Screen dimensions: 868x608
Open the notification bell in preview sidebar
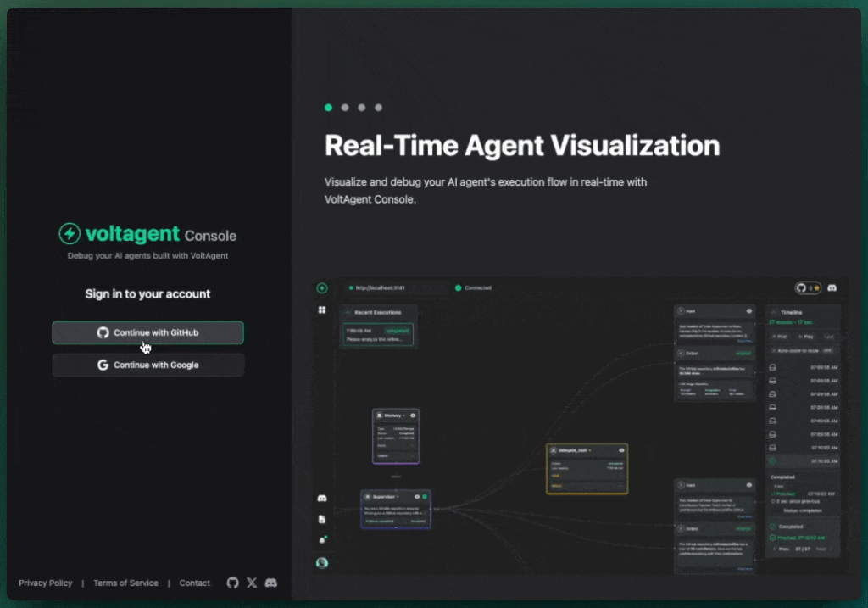coord(322,538)
